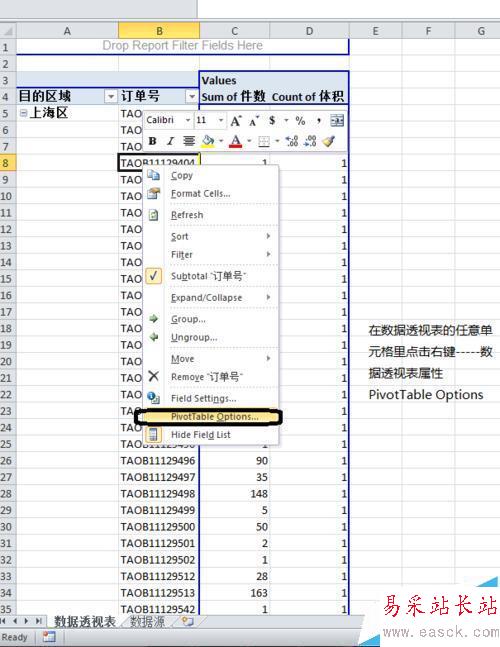Click the green Group arrow icon
Viewport: 500px width, 647px height.
click(x=153, y=319)
